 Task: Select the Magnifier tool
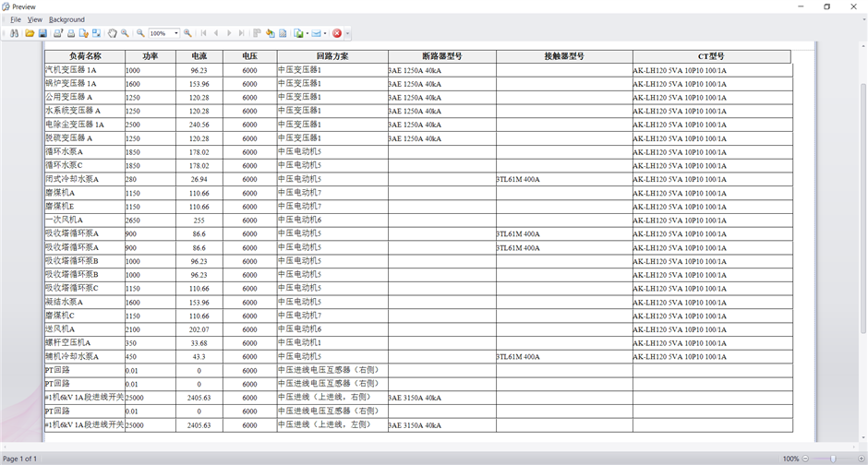[125, 33]
